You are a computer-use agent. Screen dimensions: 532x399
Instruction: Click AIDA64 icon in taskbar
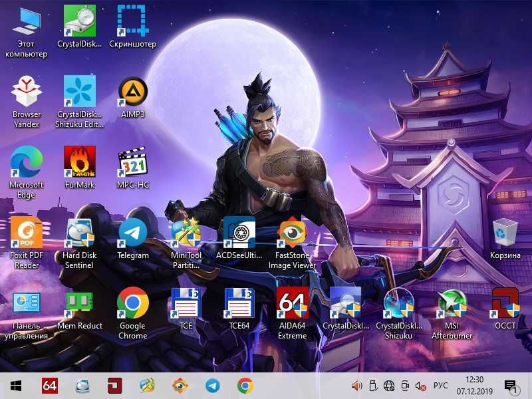(x=49, y=386)
